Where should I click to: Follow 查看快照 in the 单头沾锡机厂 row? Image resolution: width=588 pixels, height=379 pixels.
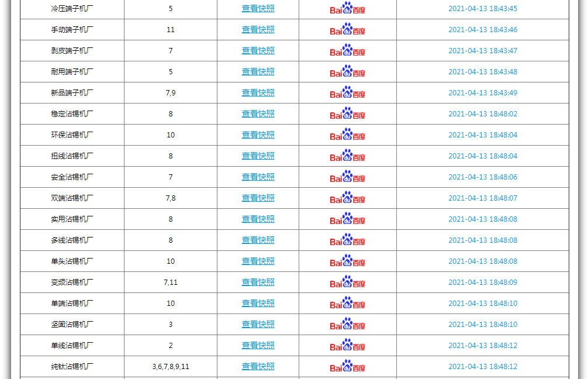258,261
